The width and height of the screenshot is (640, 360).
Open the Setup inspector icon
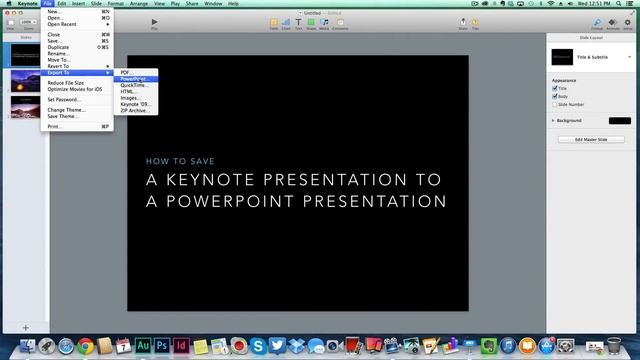627,22
